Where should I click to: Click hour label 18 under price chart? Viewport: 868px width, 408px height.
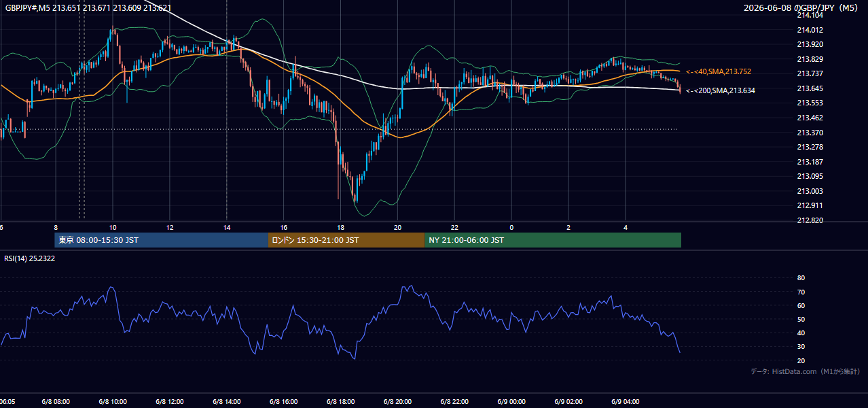(x=341, y=228)
